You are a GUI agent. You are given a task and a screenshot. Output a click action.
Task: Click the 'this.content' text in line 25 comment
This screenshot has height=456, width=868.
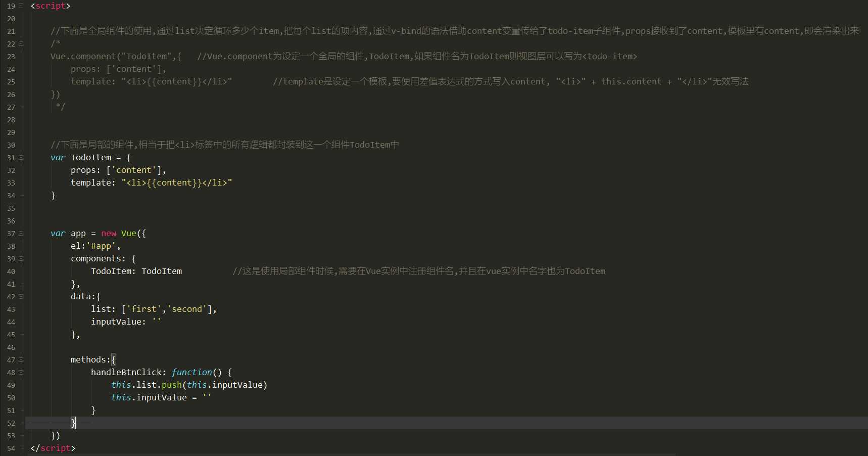coord(631,82)
